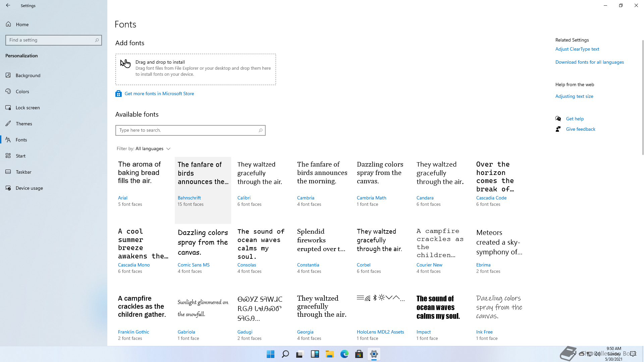Open Task View on the taskbar
644x362 pixels.
point(300,354)
